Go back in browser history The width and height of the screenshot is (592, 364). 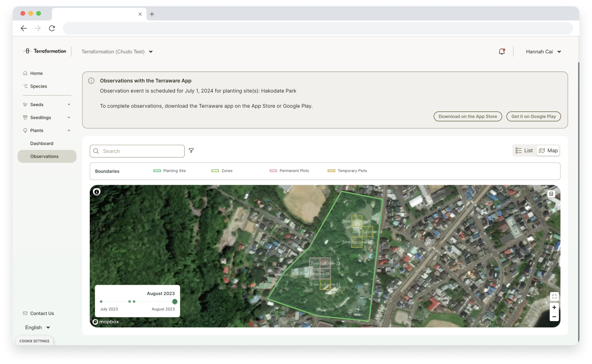point(24,28)
